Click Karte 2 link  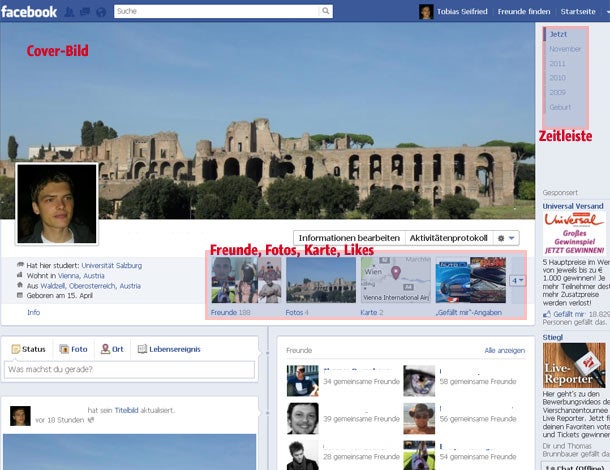point(372,312)
